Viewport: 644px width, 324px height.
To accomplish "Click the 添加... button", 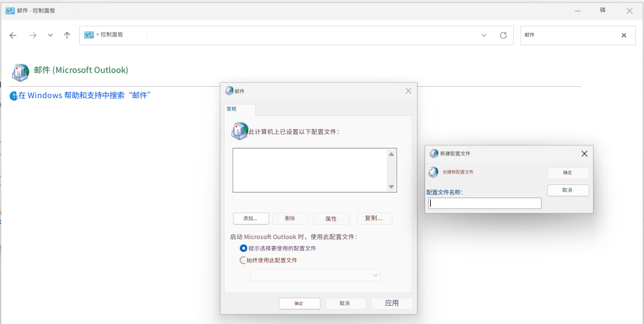I will (250, 218).
